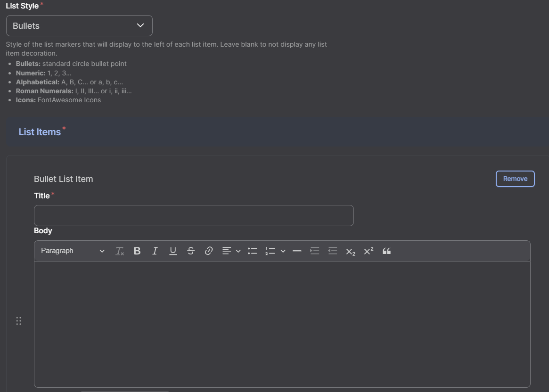Screen dimensions: 549x392
Task: Click the List Style field label
Action: 22,6
